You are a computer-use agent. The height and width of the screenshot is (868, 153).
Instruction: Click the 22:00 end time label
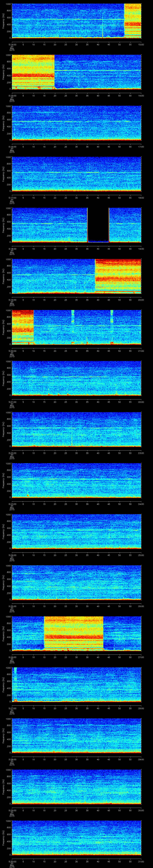point(141,402)
